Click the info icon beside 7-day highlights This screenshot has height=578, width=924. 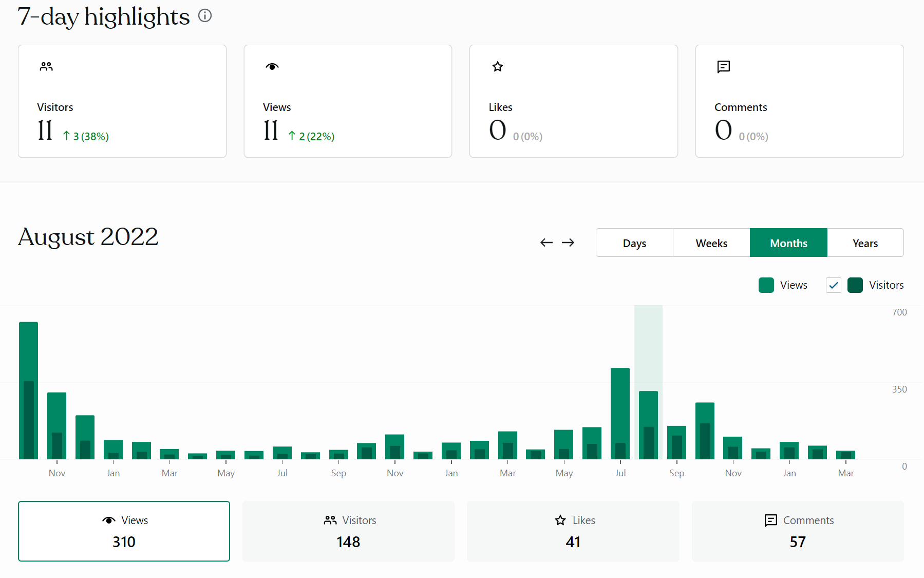point(205,16)
